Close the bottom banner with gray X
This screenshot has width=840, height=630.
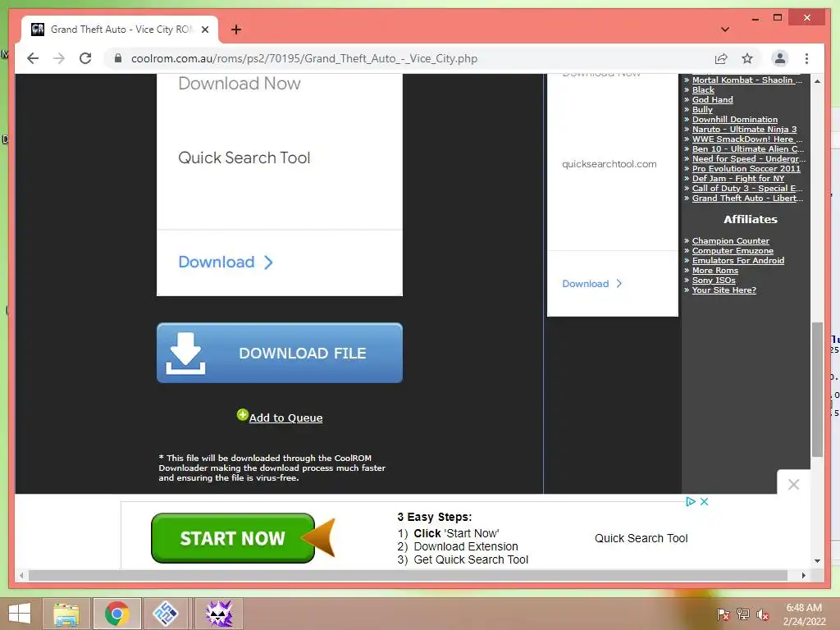click(793, 484)
